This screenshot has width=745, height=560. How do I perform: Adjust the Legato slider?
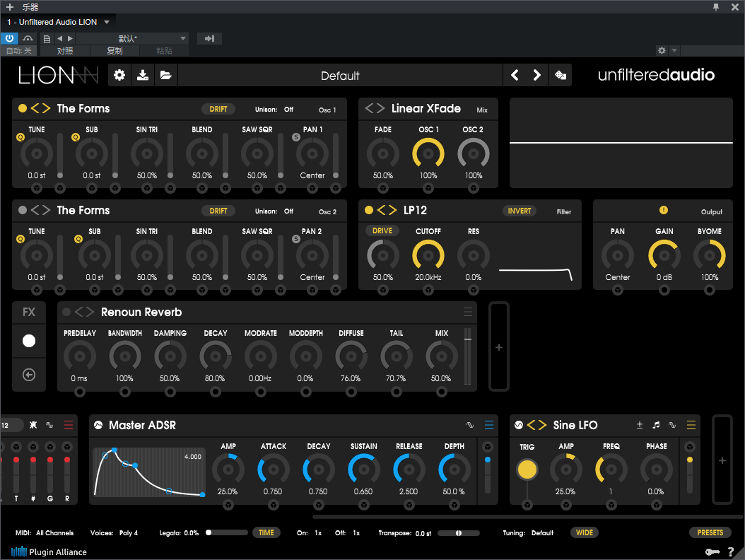click(227, 532)
